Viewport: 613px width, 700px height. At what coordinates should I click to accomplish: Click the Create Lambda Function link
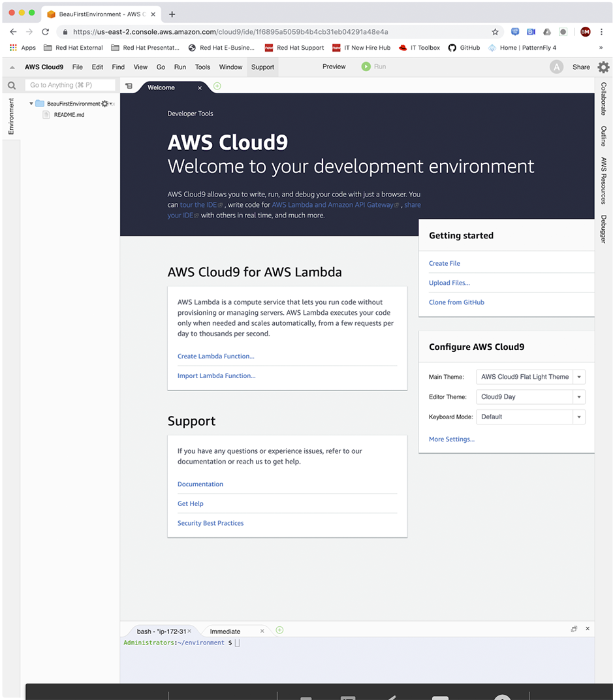tap(215, 356)
